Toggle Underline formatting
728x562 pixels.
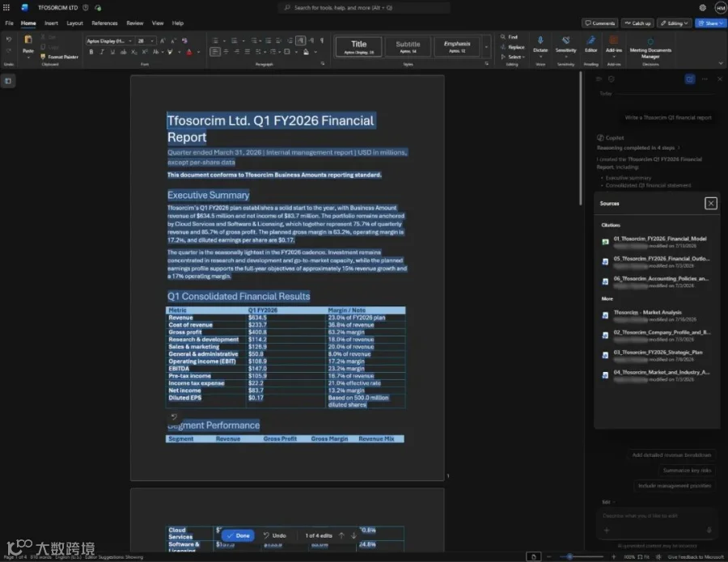tap(112, 52)
